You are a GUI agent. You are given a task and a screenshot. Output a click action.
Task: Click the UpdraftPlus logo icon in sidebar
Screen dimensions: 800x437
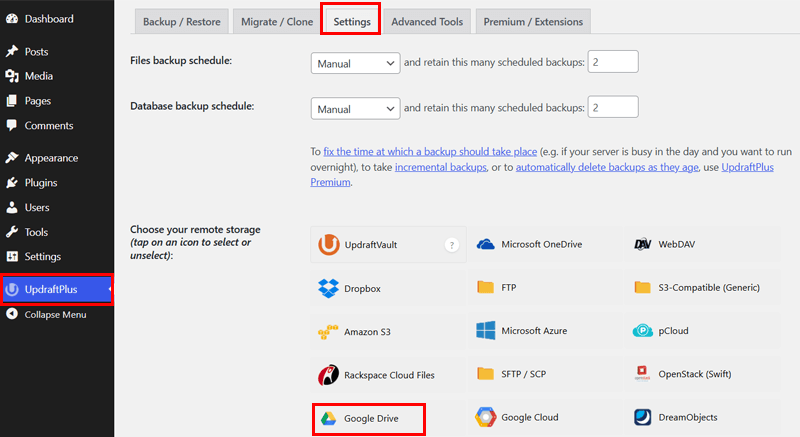[x=12, y=289]
